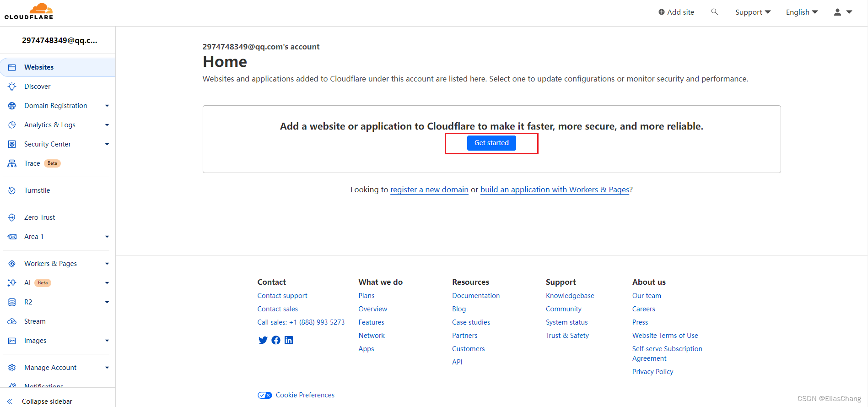This screenshot has height=407, width=868.
Task: Click the Add site button text
Action: pos(680,12)
